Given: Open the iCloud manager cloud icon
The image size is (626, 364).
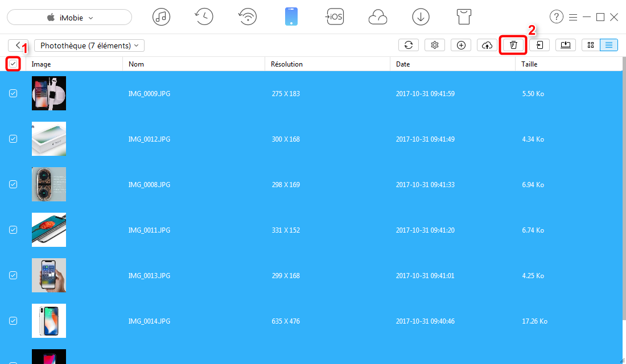Looking at the screenshot, I should point(378,18).
